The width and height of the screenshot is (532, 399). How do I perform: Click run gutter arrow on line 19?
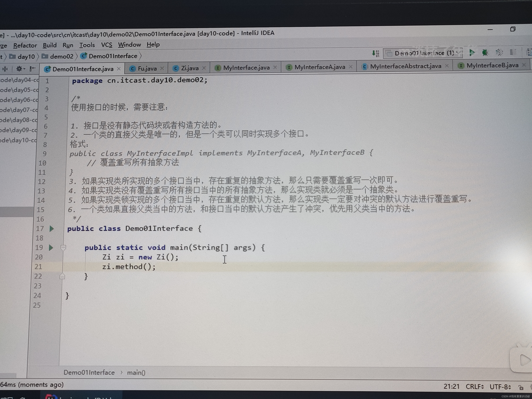coord(51,248)
